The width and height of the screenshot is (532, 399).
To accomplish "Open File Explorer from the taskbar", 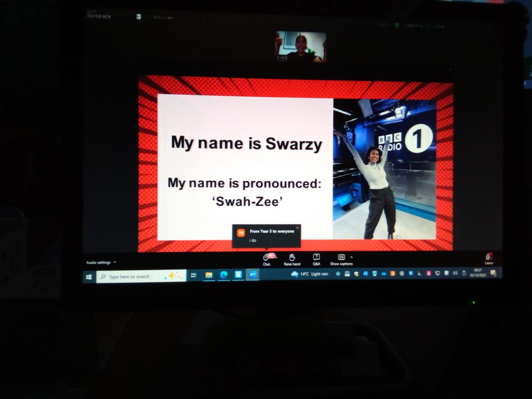I will point(209,275).
